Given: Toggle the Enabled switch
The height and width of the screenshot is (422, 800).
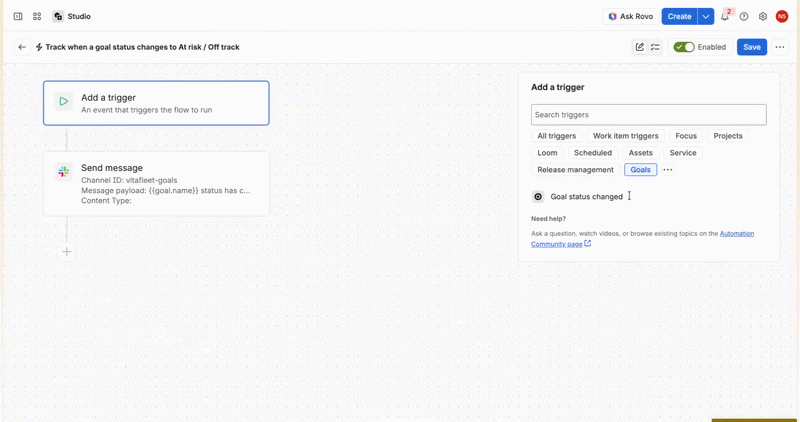Looking at the screenshot, I should pos(684,47).
